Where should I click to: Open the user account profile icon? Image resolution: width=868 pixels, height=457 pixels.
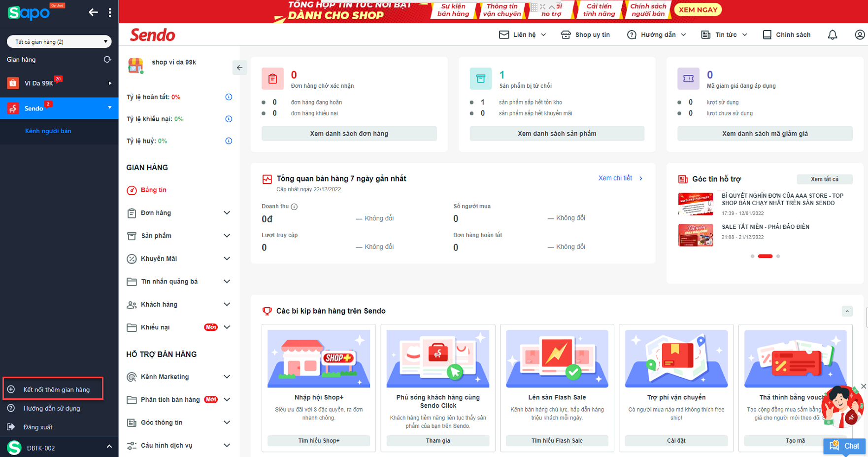click(860, 35)
